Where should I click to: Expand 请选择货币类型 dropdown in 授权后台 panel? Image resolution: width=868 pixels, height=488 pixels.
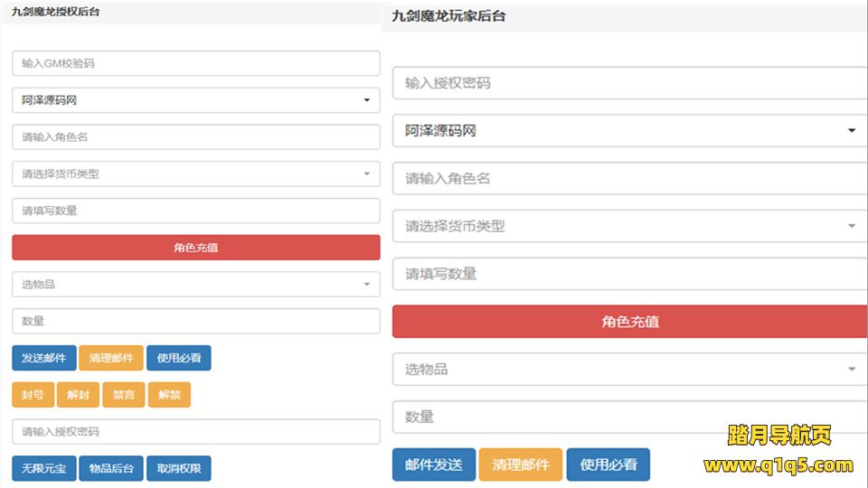pyautogui.click(x=195, y=174)
